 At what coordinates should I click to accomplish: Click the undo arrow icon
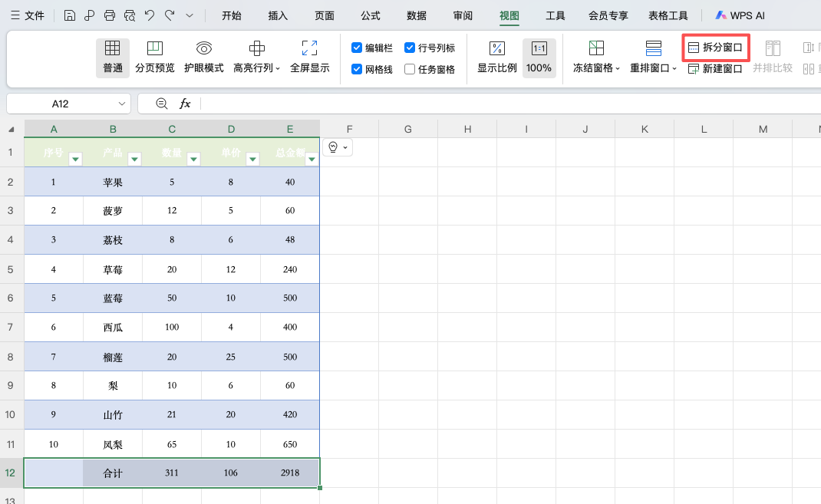150,15
